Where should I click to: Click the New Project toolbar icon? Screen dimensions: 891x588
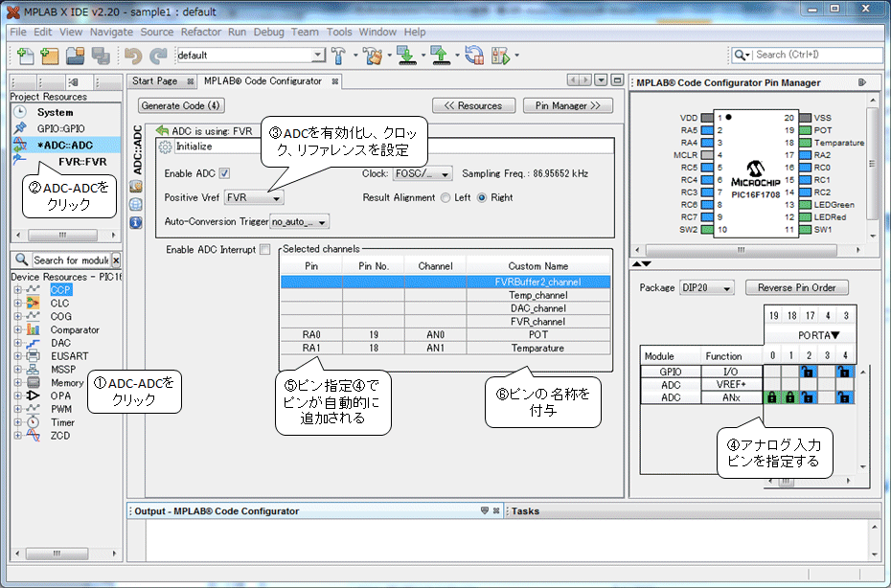pos(50,56)
